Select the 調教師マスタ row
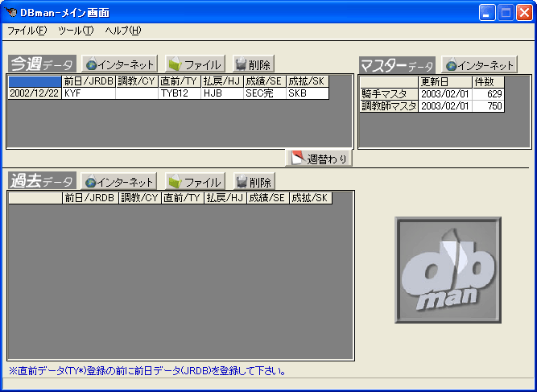The height and width of the screenshot is (392, 537). [x=389, y=106]
